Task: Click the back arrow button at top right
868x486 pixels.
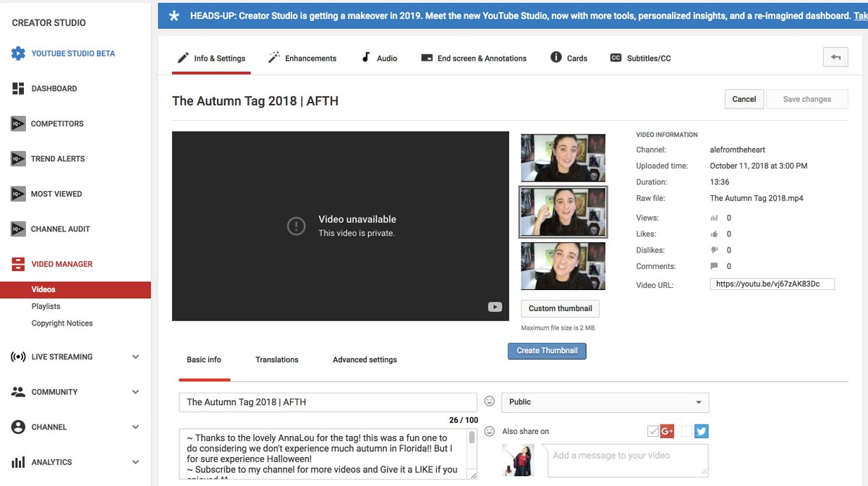Action: coord(835,58)
